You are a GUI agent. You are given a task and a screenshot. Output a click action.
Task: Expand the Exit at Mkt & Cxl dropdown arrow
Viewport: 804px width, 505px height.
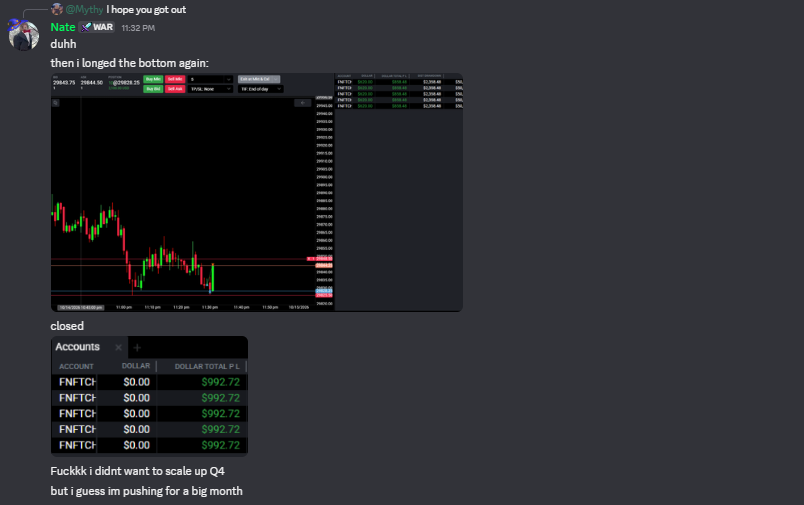[277, 79]
